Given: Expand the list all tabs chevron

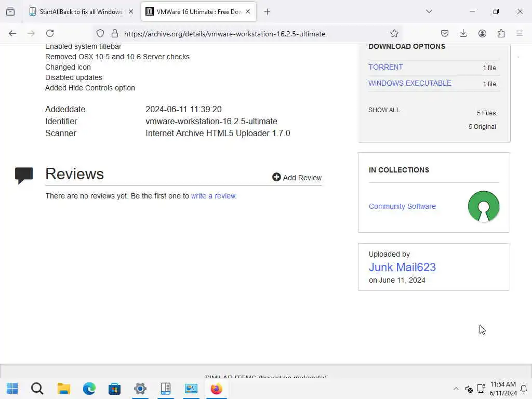Looking at the screenshot, I should point(429,11).
